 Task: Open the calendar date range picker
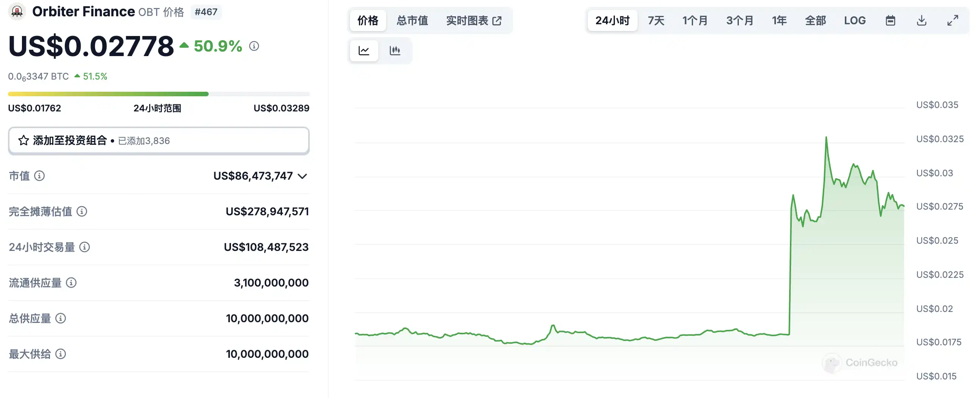(x=890, y=20)
